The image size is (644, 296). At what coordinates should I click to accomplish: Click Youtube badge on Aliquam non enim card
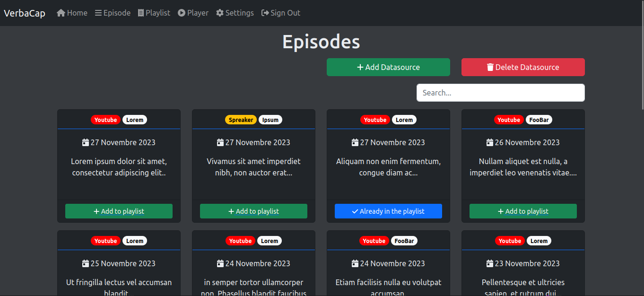(375, 120)
